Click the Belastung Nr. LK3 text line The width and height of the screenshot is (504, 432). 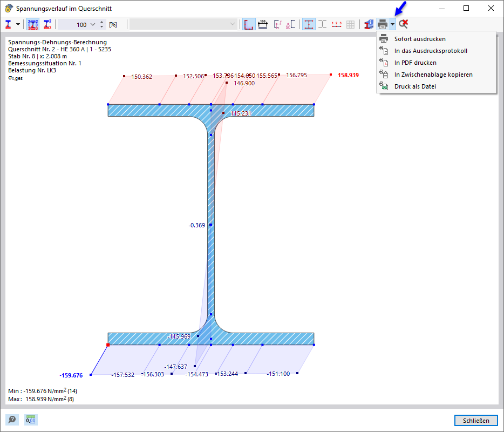32,70
